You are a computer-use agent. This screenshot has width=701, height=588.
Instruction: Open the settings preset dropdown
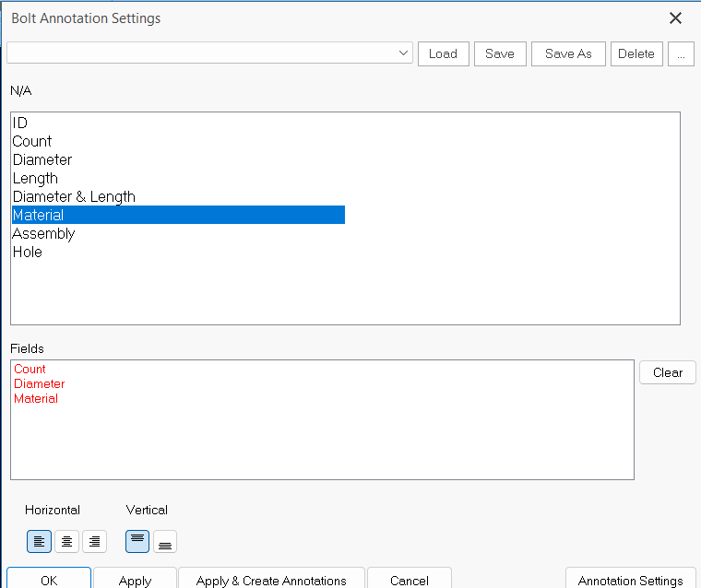tap(403, 53)
